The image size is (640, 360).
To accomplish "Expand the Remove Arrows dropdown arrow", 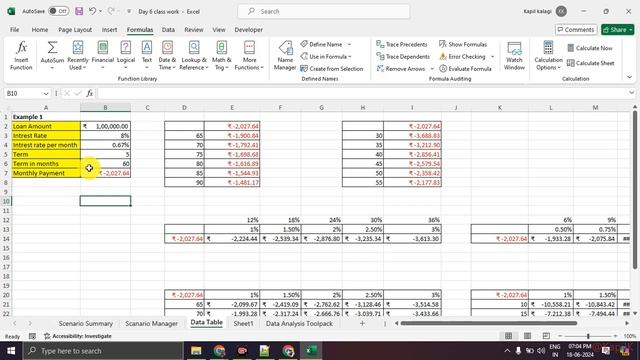I will [432, 69].
